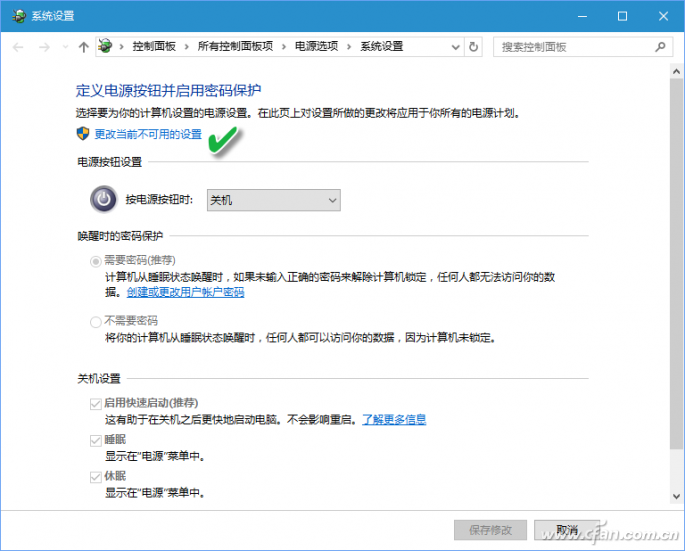Open the address bar history dropdown
This screenshot has height=551, width=685.
click(455, 47)
